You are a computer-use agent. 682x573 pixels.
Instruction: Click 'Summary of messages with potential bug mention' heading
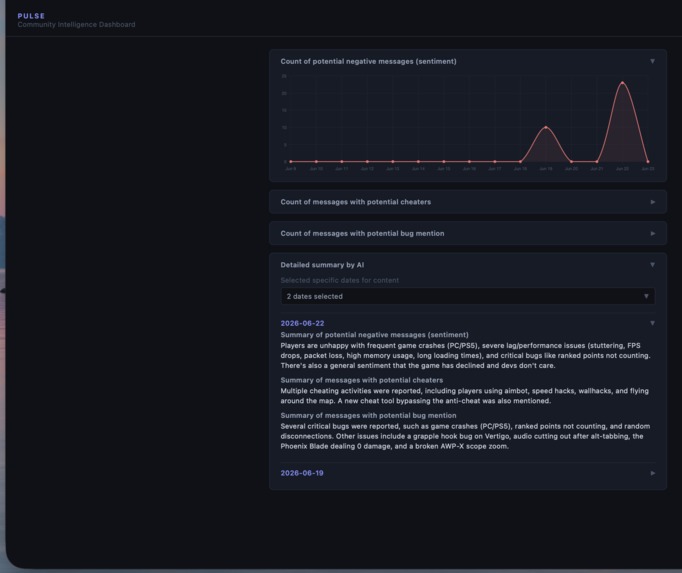click(368, 416)
